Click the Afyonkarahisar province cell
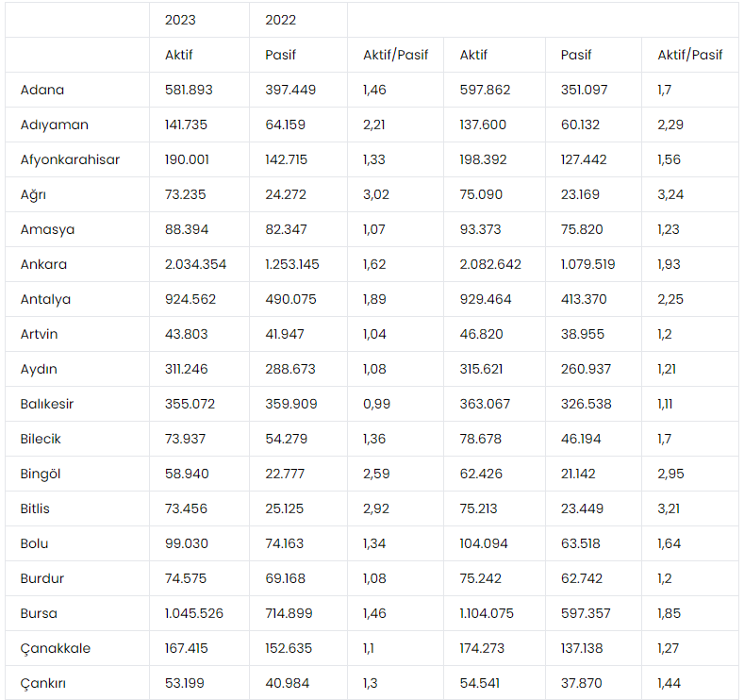This screenshot has height=700, width=744. coord(70,159)
